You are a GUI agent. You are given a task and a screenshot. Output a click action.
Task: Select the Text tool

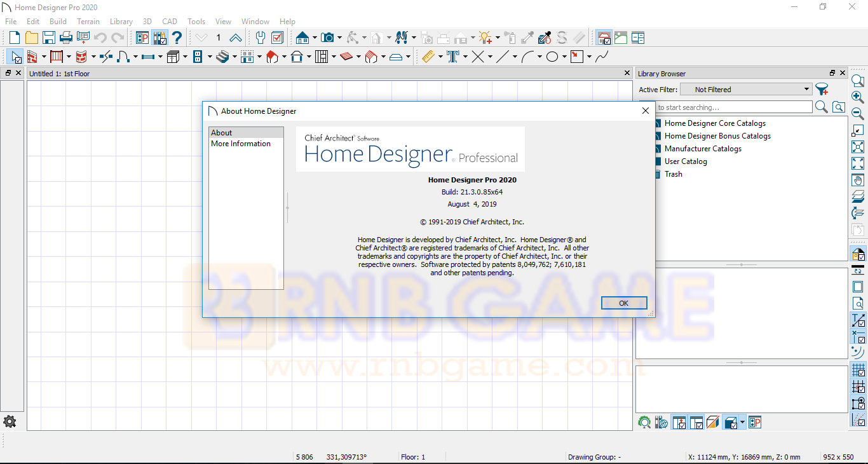[x=453, y=57]
